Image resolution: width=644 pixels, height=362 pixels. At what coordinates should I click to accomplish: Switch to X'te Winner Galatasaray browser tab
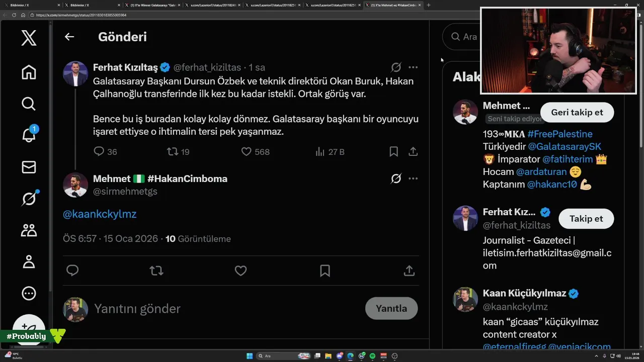(x=153, y=5)
